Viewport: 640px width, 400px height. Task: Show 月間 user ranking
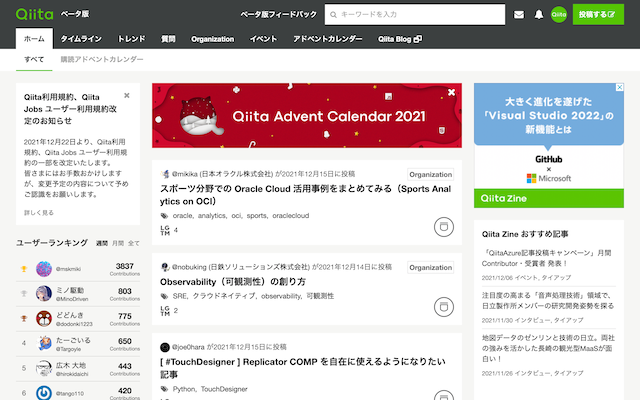[x=118, y=243]
